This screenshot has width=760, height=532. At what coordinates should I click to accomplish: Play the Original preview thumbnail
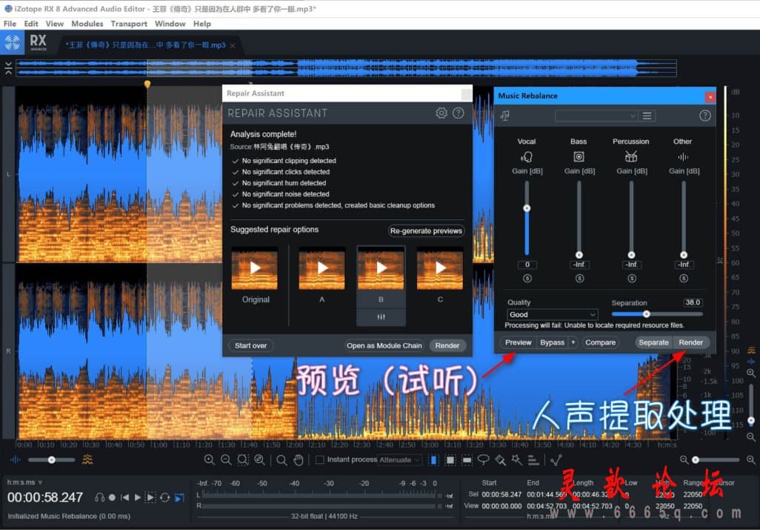[x=255, y=268]
